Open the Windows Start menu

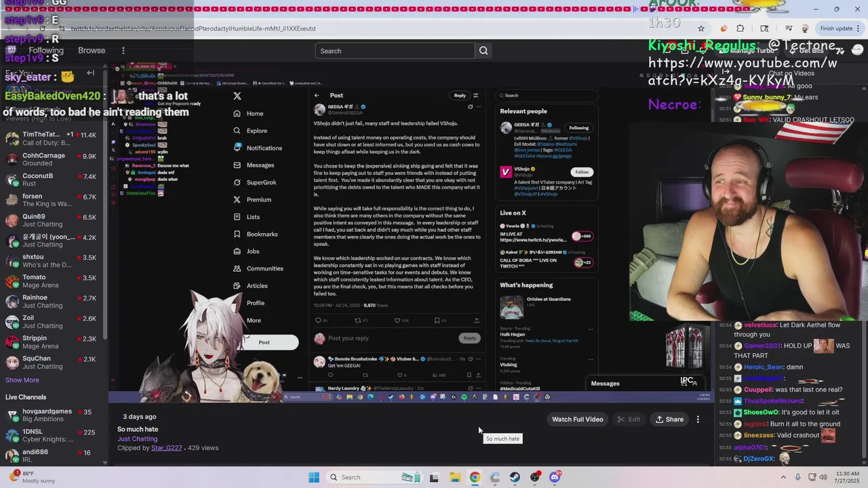pos(314,477)
